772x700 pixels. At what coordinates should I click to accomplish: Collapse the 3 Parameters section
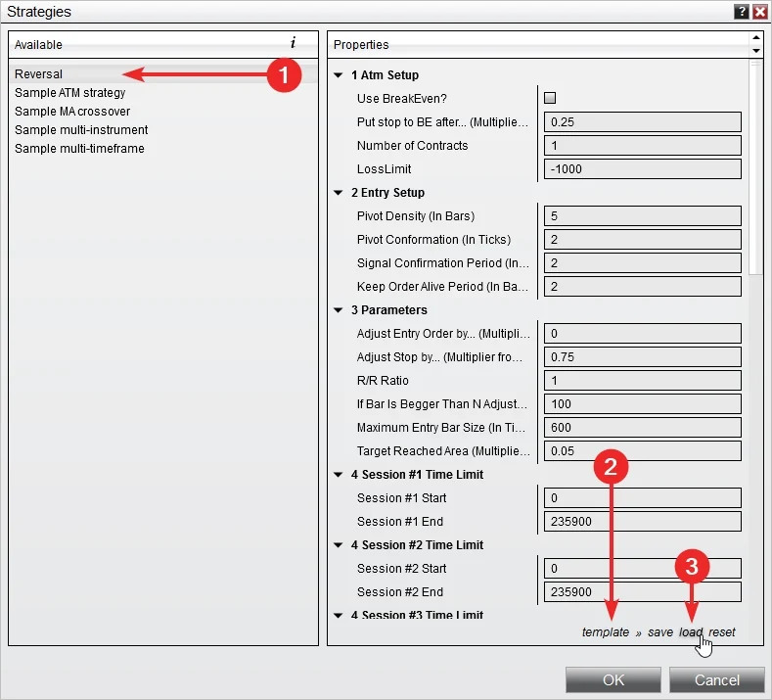[339, 310]
